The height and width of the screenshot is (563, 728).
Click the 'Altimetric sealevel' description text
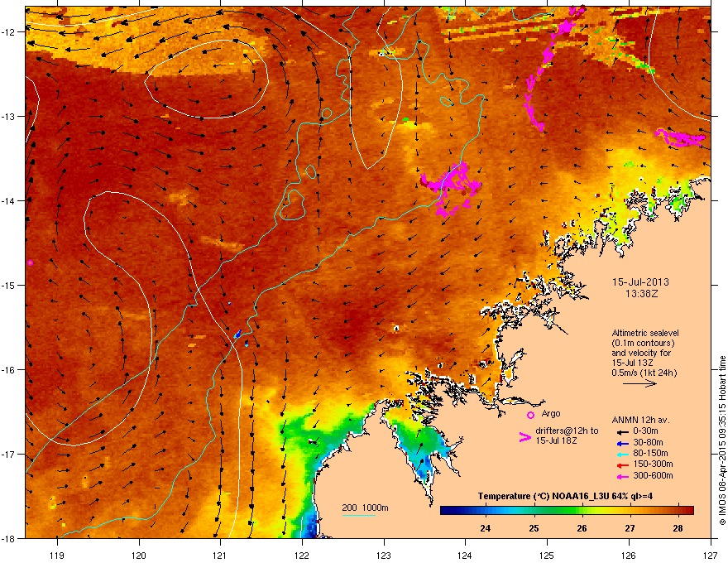click(x=645, y=333)
